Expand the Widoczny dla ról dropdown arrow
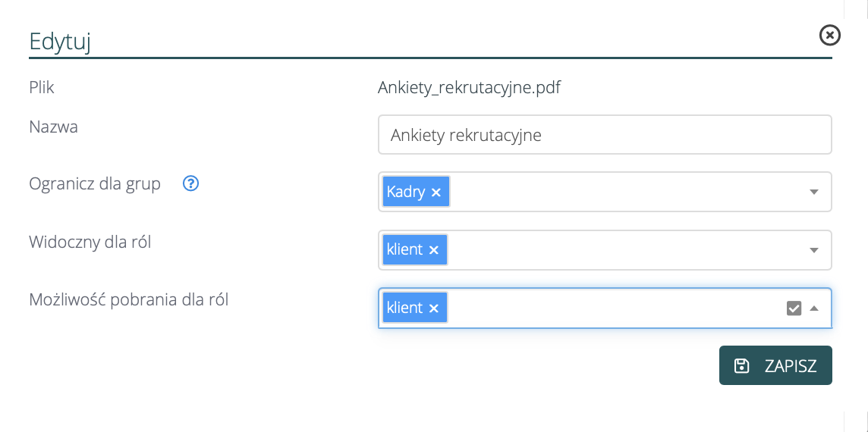Image resolution: width=868 pixels, height=432 pixels. pos(814,249)
